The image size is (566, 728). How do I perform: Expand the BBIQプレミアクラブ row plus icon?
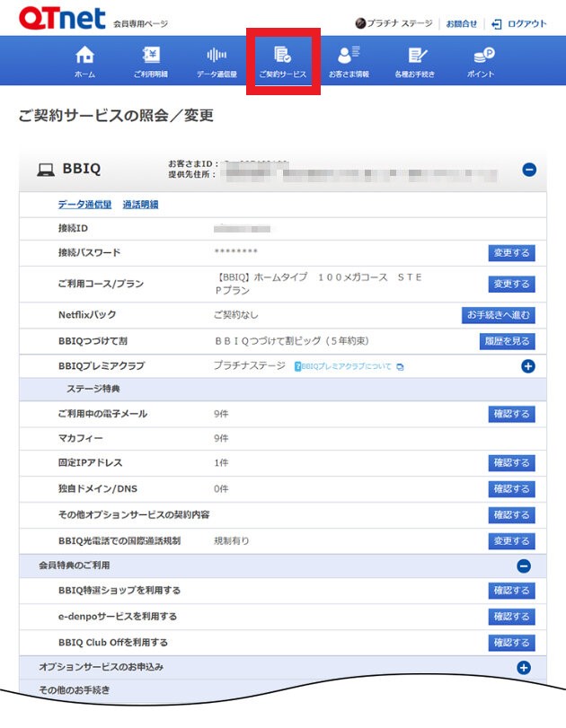528,366
